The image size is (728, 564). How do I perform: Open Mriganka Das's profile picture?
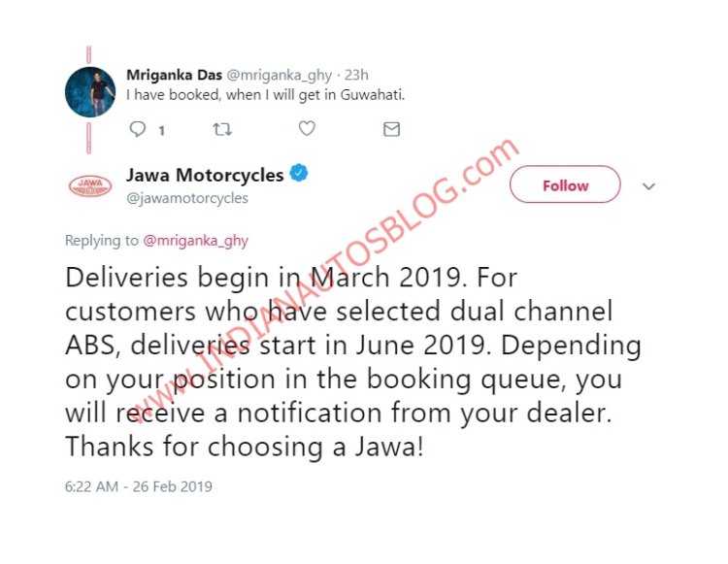pos(90,92)
